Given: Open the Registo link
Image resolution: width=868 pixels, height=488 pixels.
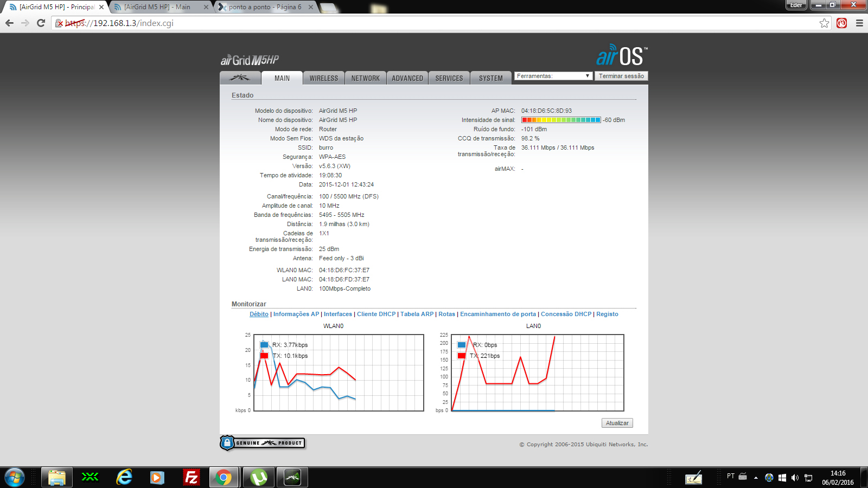Looking at the screenshot, I should (x=607, y=314).
